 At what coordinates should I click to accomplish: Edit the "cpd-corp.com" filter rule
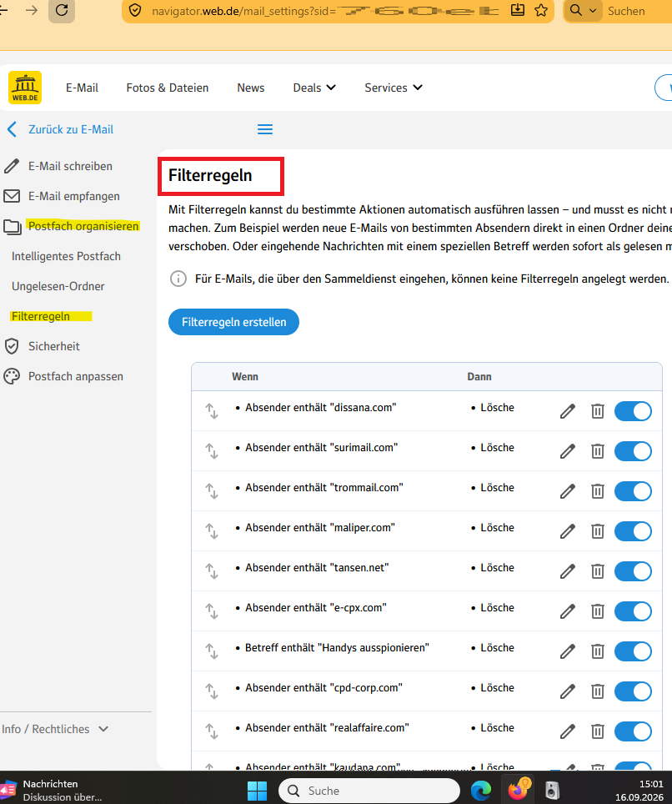pos(568,691)
